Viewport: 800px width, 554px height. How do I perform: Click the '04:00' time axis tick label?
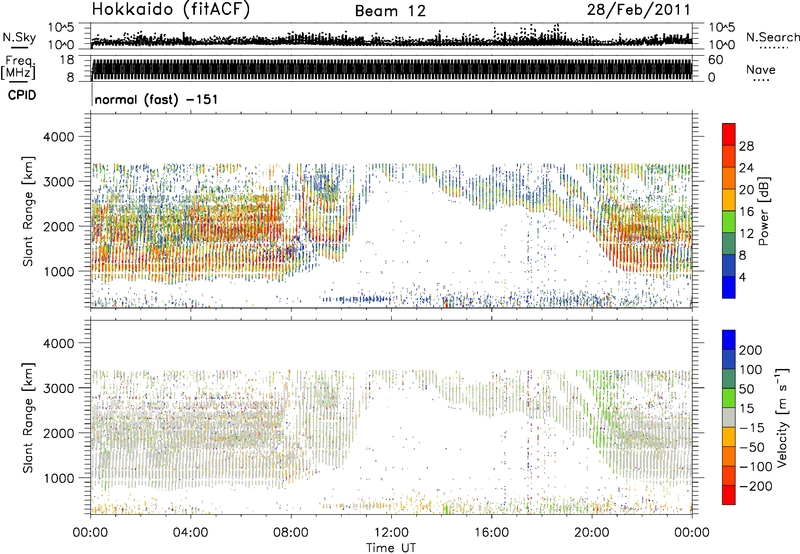(x=191, y=533)
